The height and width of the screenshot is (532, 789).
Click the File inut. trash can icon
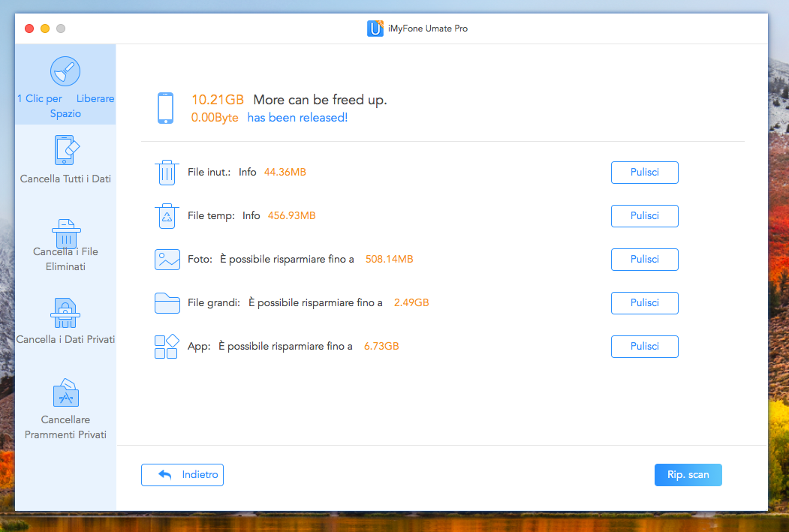[167, 172]
